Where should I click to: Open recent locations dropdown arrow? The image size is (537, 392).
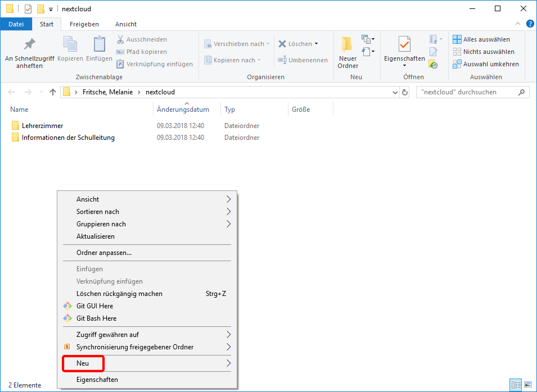point(42,92)
